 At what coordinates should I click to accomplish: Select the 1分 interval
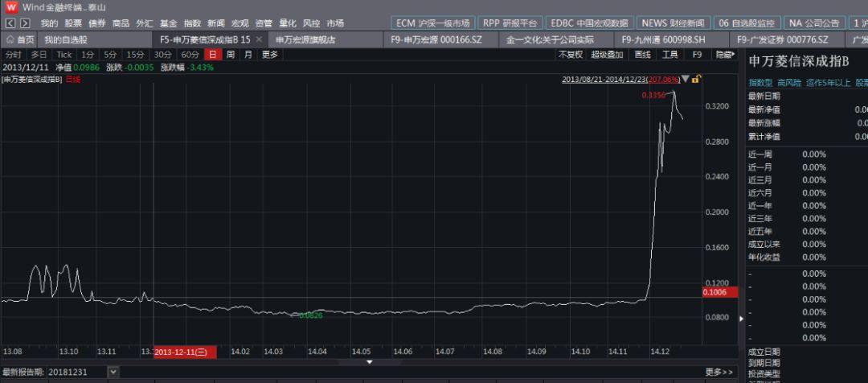88,55
